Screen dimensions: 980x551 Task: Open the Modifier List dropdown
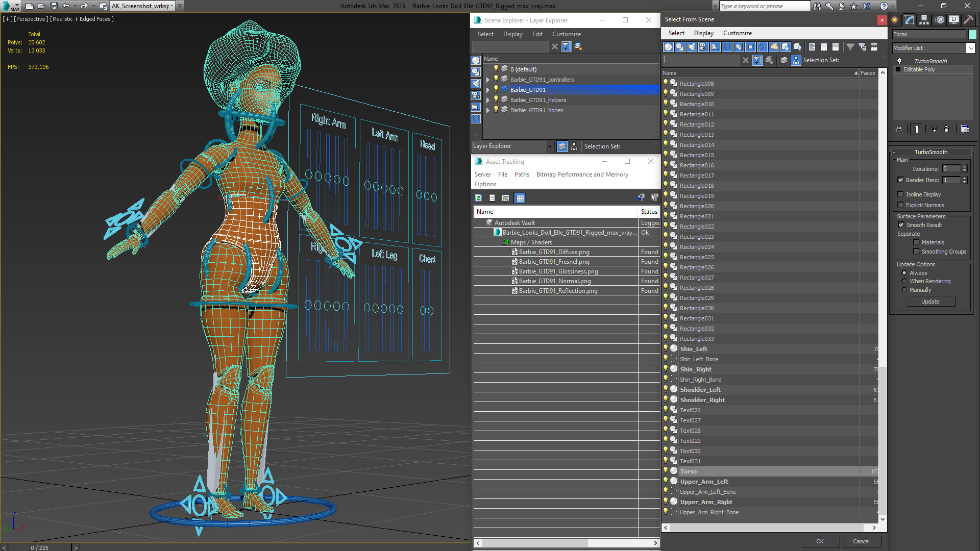point(970,48)
